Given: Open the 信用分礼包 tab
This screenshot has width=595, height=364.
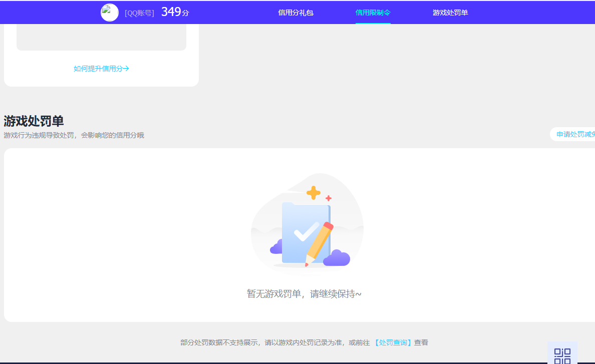Looking at the screenshot, I should click(x=295, y=13).
